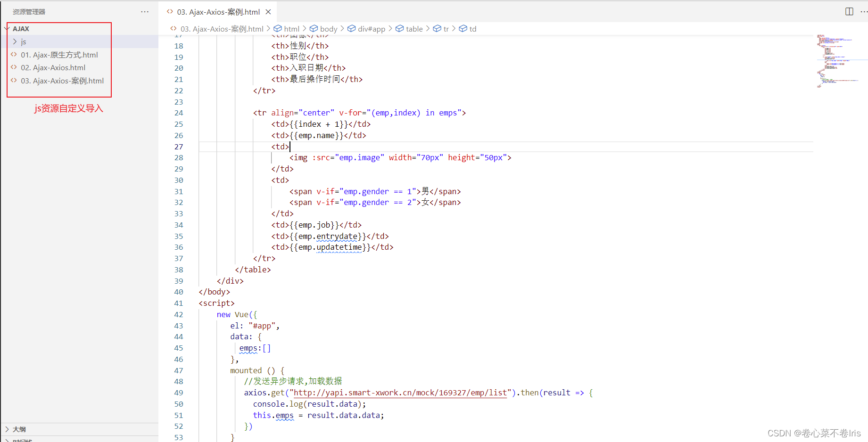868x442 pixels.
Task: Close the 03. Ajax-Axios-案例.html tab
Action: pos(268,12)
